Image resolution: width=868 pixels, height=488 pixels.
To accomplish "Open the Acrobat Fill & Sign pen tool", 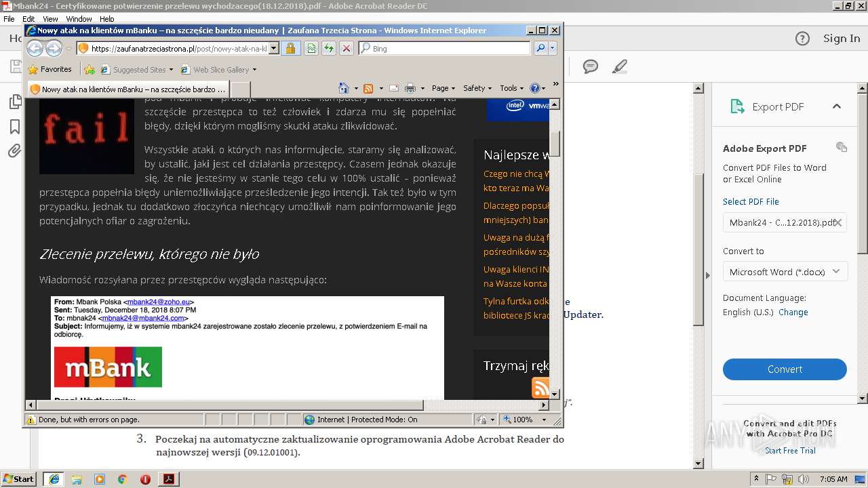I will [x=619, y=66].
